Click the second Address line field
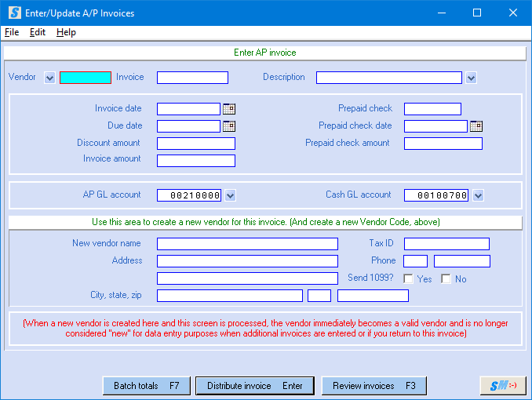Image resolution: width=532 pixels, height=400 pixels. (x=247, y=278)
